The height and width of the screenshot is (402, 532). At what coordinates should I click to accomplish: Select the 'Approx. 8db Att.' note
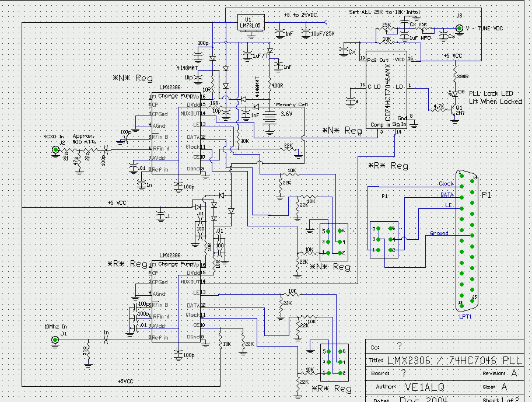pos(84,139)
